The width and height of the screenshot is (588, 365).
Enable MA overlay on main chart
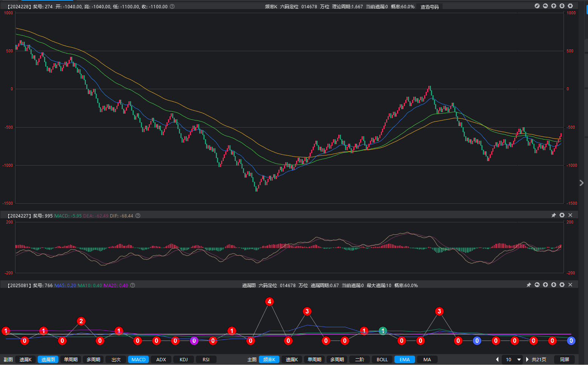427,359
